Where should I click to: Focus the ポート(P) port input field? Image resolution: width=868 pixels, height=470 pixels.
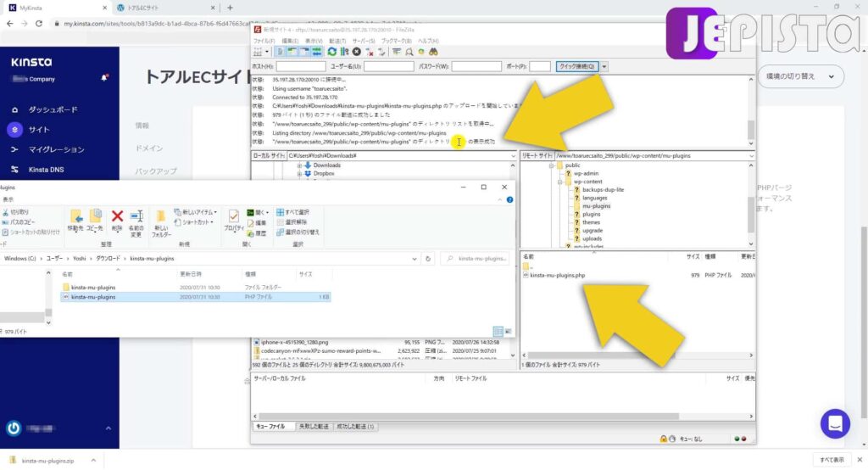click(x=540, y=66)
